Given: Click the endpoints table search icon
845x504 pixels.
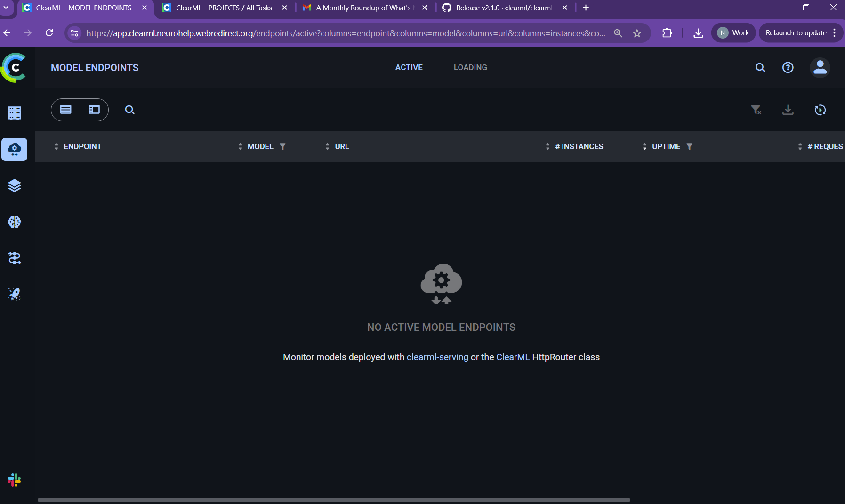Looking at the screenshot, I should pos(130,110).
